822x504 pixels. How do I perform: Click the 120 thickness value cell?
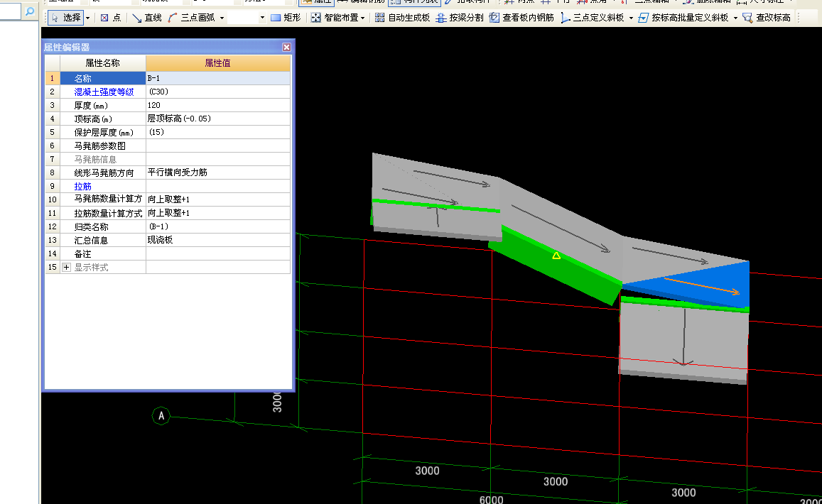[217, 105]
